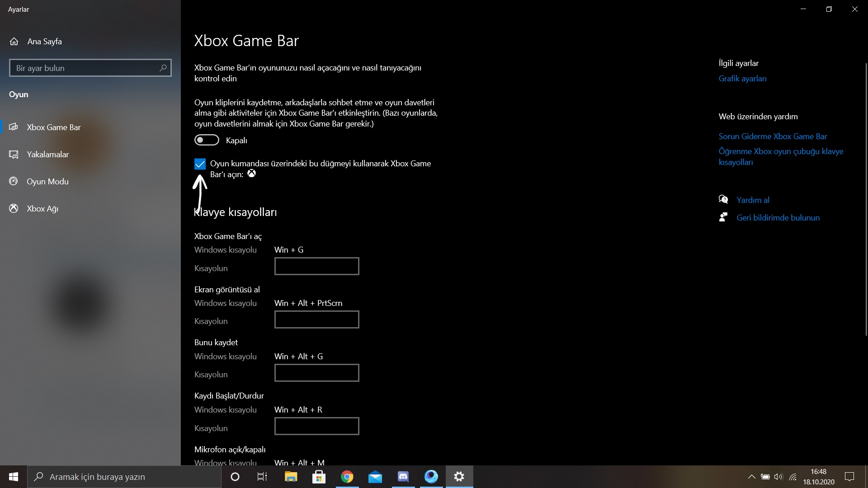This screenshot has width=868, height=488.
Task: Open Windows Start menu
Action: pyautogui.click(x=14, y=477)
